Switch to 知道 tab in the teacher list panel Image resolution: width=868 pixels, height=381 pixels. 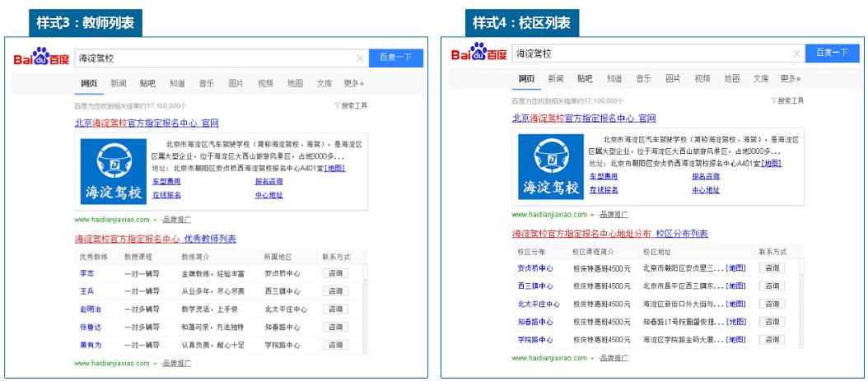pyautogui.click(x=177, y=83)
